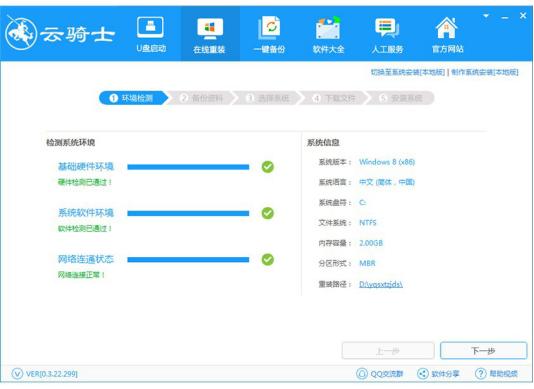Visit the 官方网站 home icon
The image size is (534, 389).
446,28
